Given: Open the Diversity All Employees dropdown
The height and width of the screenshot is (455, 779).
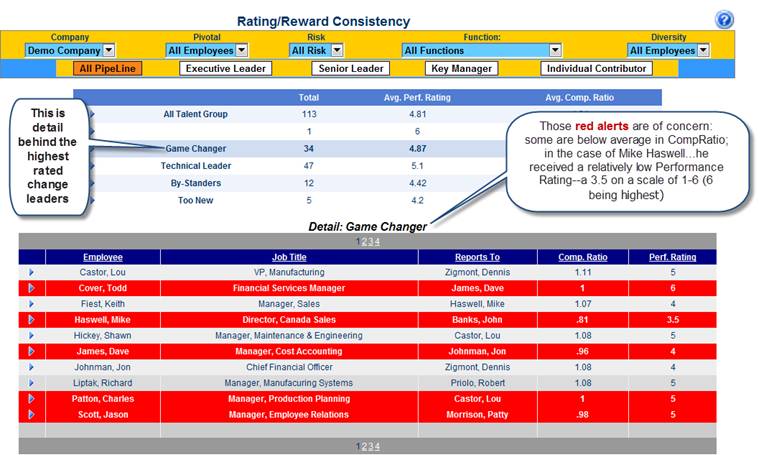Looking at the screenshot, I should click(668, 50).
